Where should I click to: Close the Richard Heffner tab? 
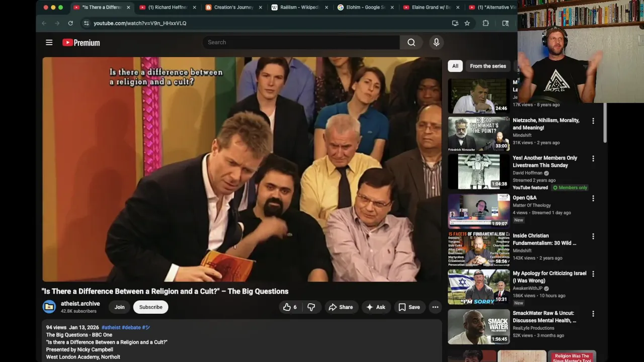point(194,8)
